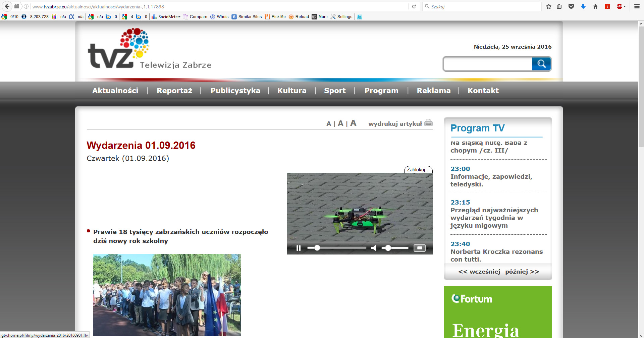
Task: Open the Kontakt menu item
Action: coord(483,91)
